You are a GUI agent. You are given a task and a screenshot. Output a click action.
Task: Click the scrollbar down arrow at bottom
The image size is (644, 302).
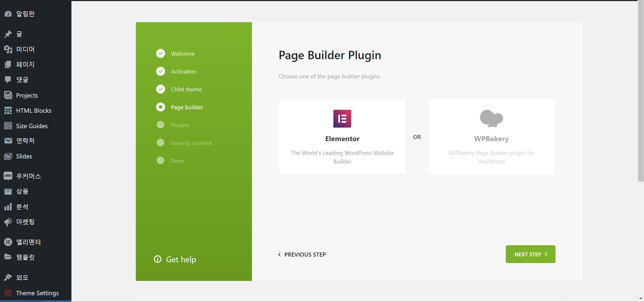tap(640, 298)
